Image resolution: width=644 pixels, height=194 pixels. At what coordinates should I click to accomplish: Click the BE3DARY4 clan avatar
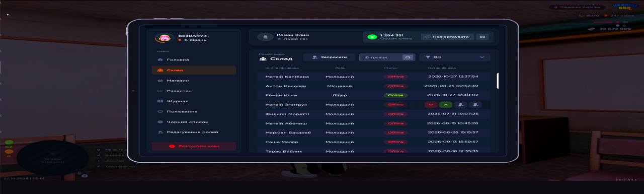coord(165,38)
